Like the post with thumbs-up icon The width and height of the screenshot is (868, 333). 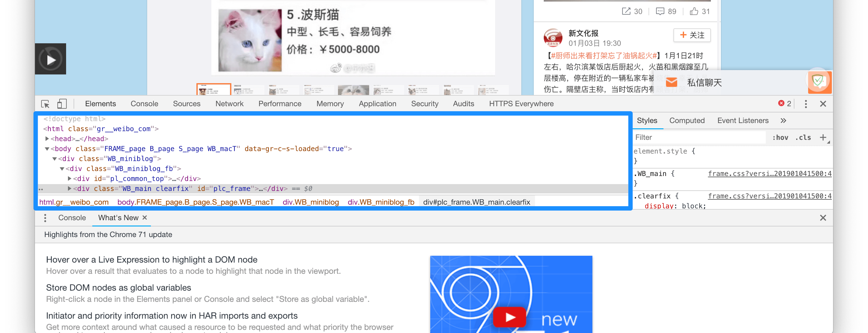click(x=694, y=12)
